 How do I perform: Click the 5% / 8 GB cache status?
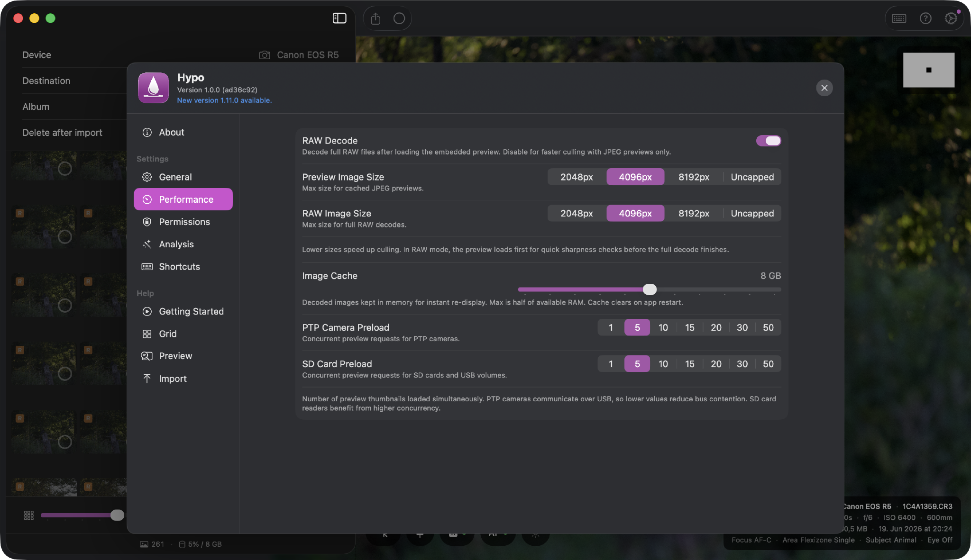tap(200, 544)
